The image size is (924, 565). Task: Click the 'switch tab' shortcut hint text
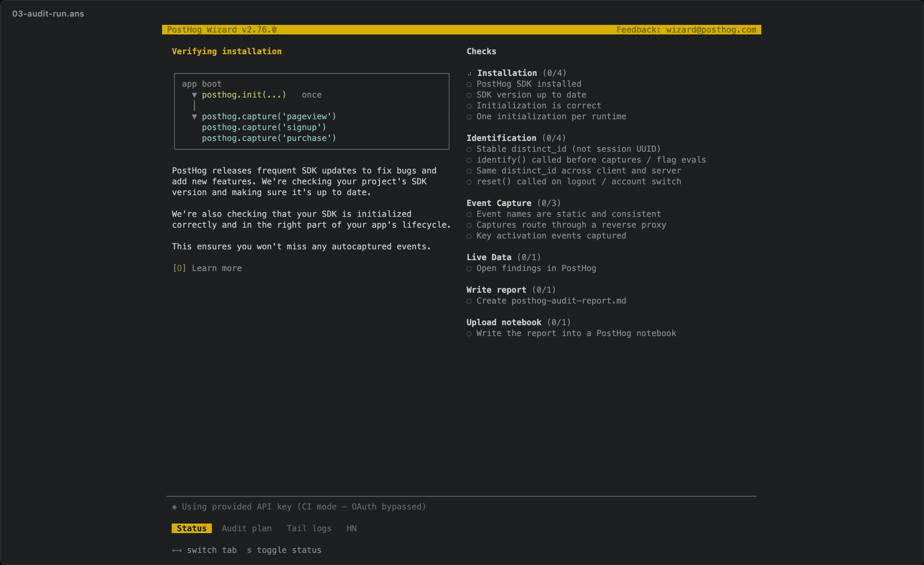[212, 550]
